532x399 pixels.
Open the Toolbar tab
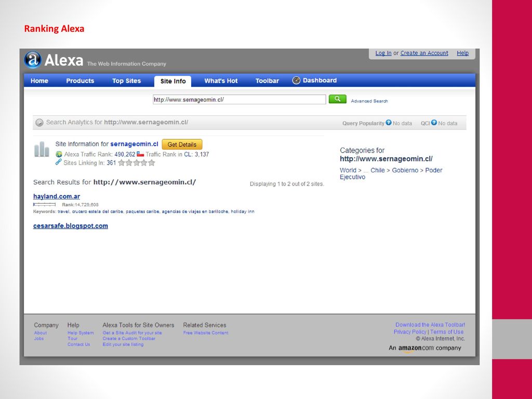pos(267,81)
